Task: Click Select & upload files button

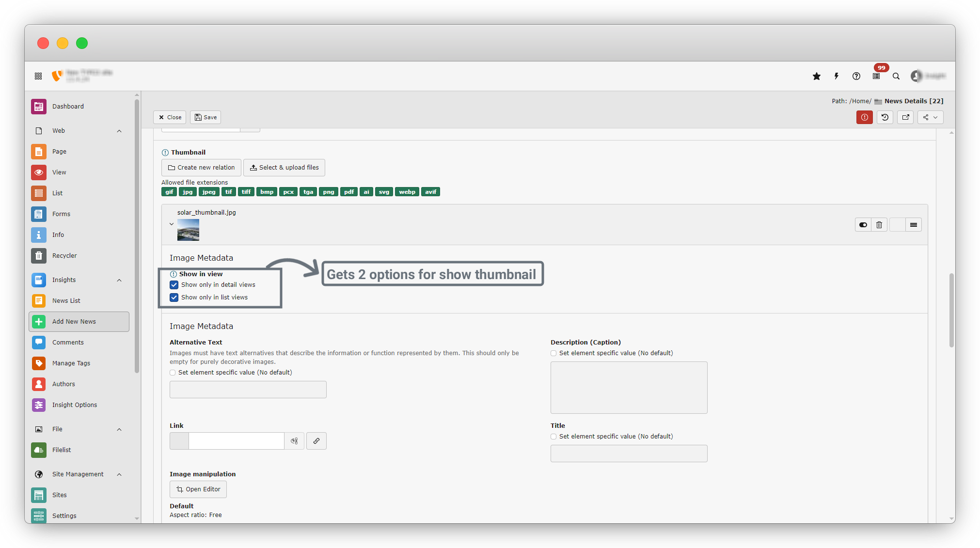Action: [284, 168]
